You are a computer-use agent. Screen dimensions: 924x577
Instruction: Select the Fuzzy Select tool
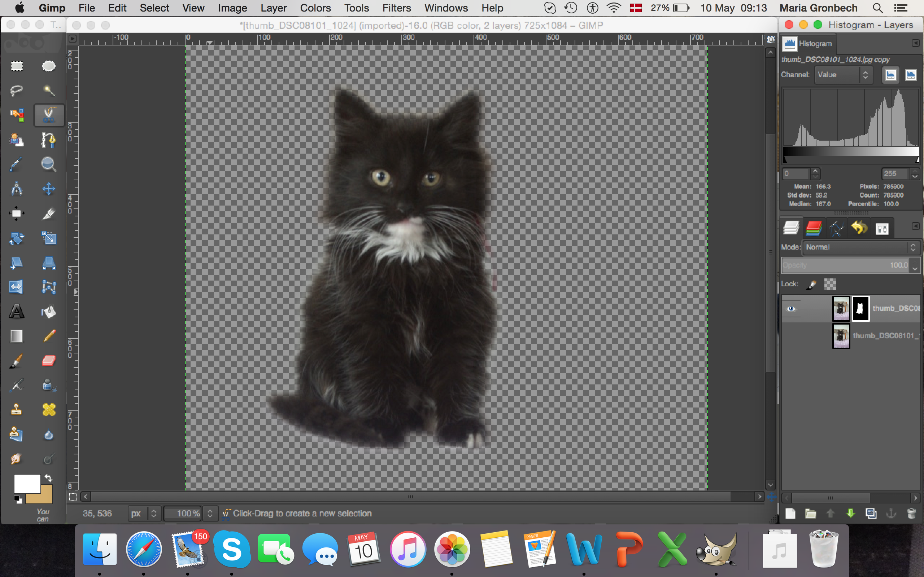point(48,91)
